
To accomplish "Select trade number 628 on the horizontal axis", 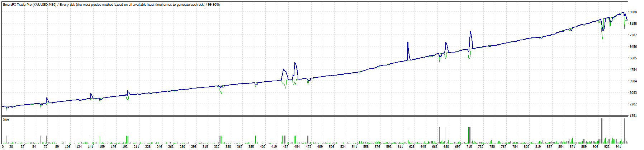I will (x=412, y=147).
